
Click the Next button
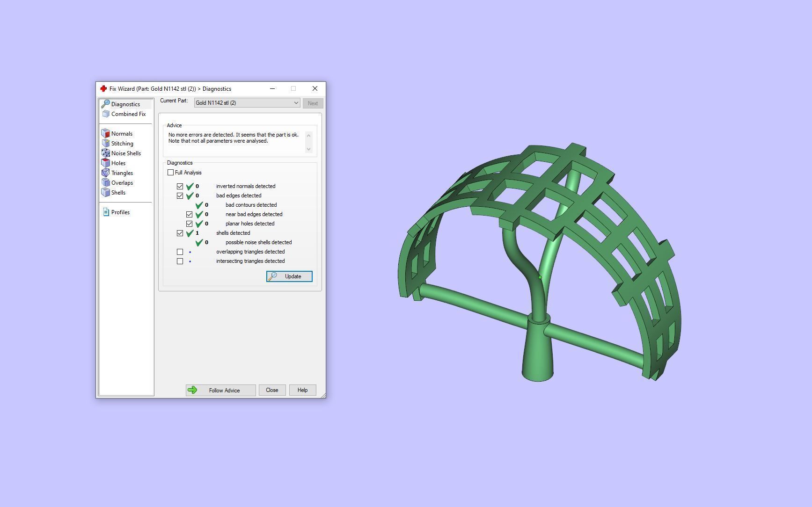[x=313, y=103]
